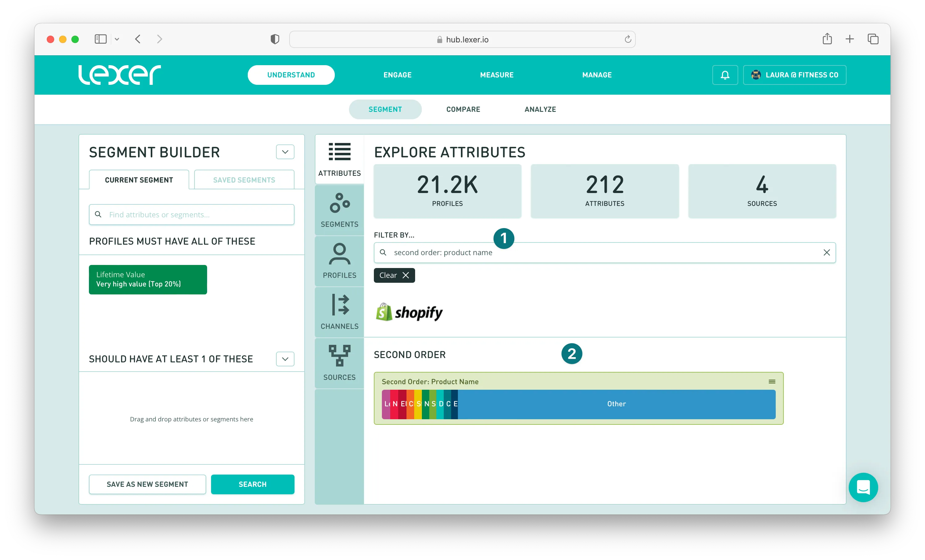Screen dimensions: 925x560
Task: Expand the Segment Builder dropdown chevron
Action: click(285, 152)
